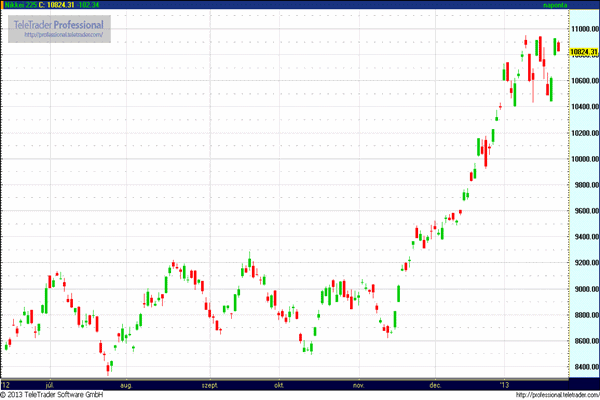Click the Nikkei 225 symbol label
The image size is (600, 400).
20,5
